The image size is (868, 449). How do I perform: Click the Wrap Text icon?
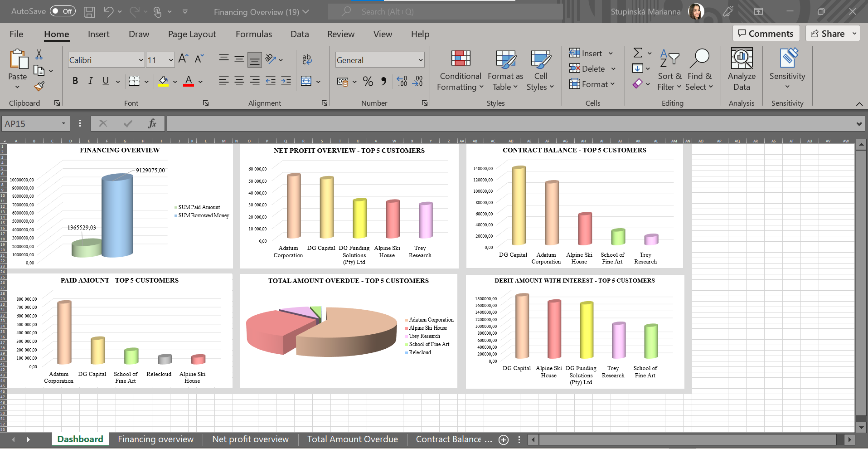306,59
